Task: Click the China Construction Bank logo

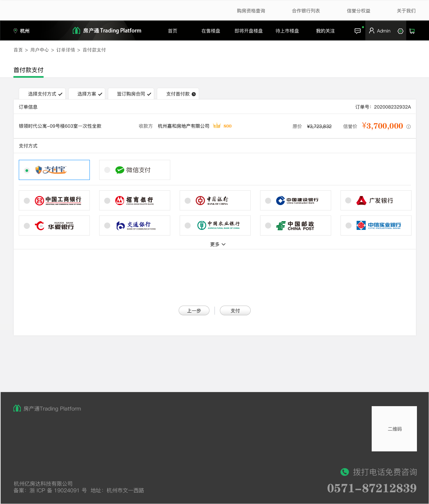Action: tap(297, 200)
